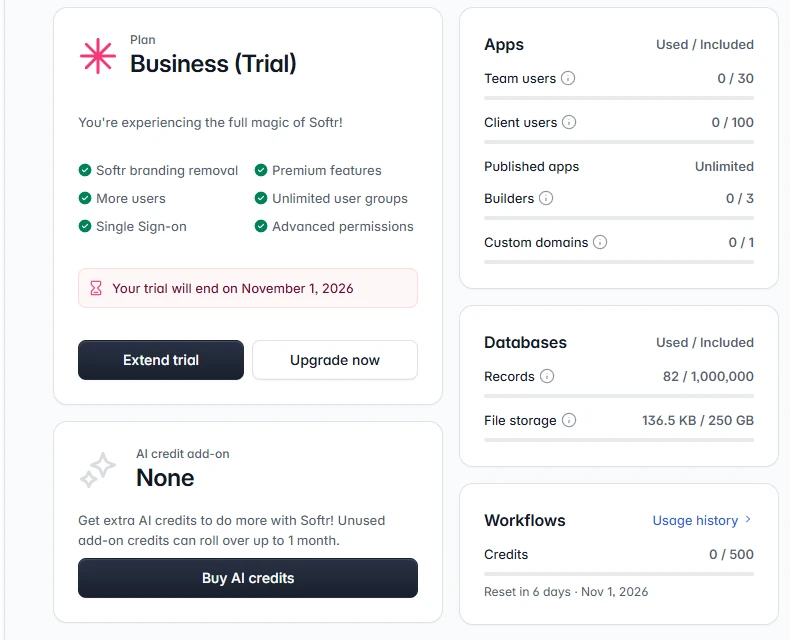Click the Extend trial button
This screenshot has height=640, width=790.
161,360
